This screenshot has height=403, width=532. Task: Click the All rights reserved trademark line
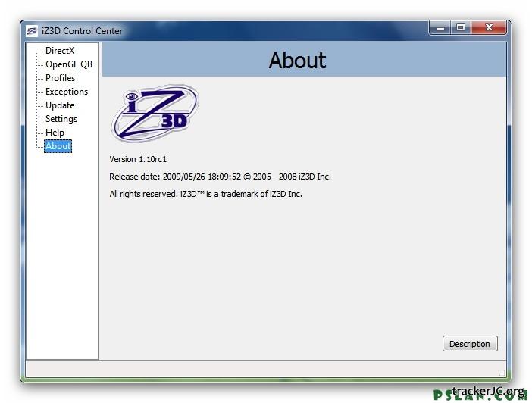(x=205, y=194)
